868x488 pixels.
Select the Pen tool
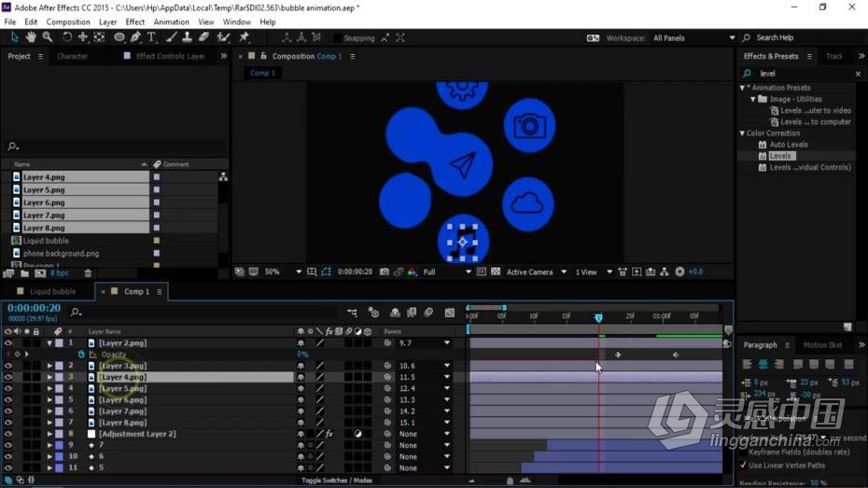coord(135,37)
